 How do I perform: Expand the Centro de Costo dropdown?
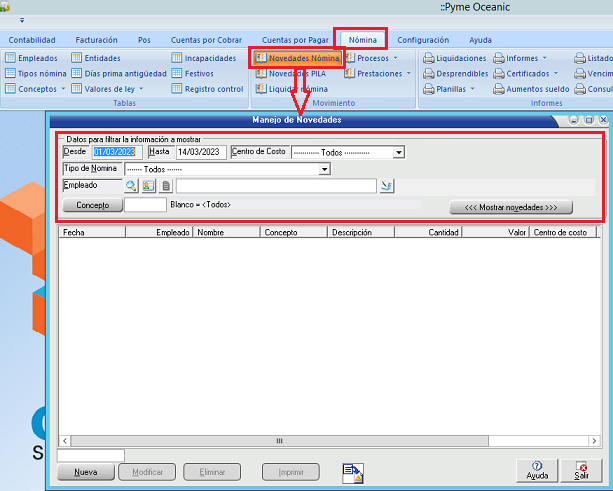[x=398, y=152]
